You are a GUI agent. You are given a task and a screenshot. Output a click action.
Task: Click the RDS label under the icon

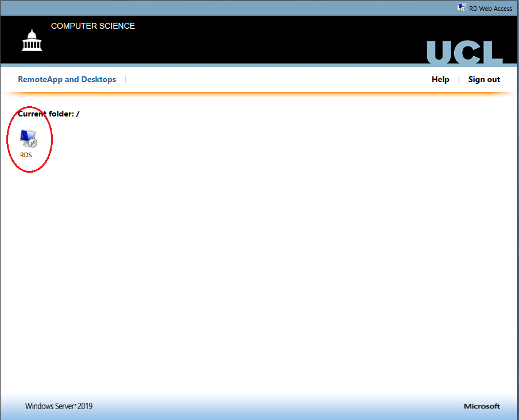[26, 155]
